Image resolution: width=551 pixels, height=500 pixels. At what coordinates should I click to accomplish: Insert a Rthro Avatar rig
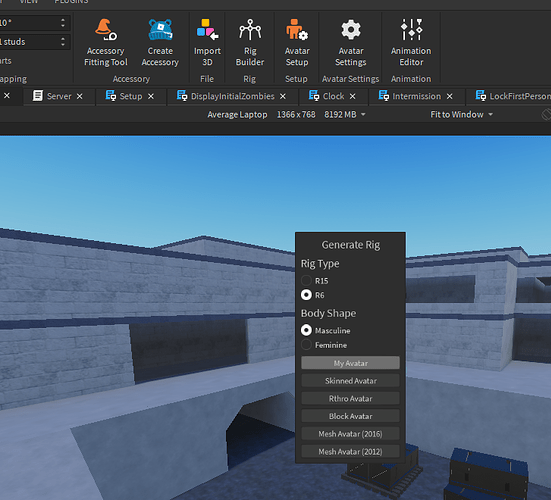coord(350,398)
